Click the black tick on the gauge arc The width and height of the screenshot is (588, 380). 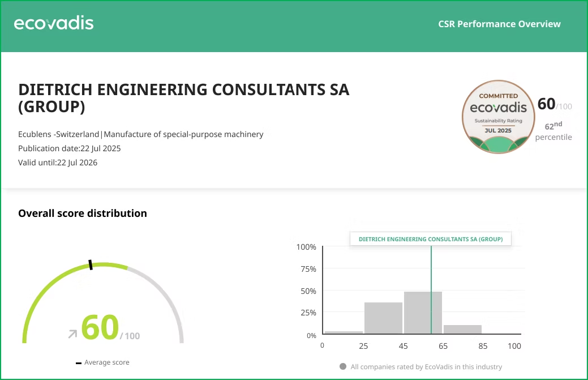(90, 265)
